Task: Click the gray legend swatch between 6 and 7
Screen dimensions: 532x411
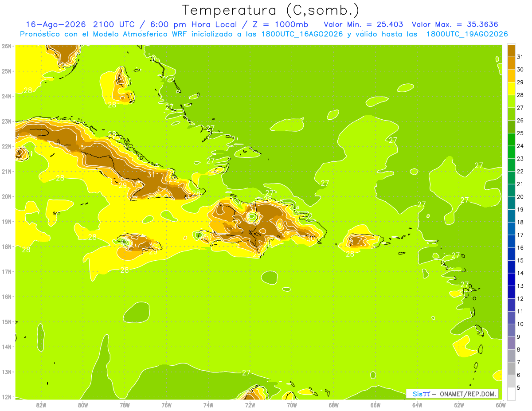Action: point(511,368)
